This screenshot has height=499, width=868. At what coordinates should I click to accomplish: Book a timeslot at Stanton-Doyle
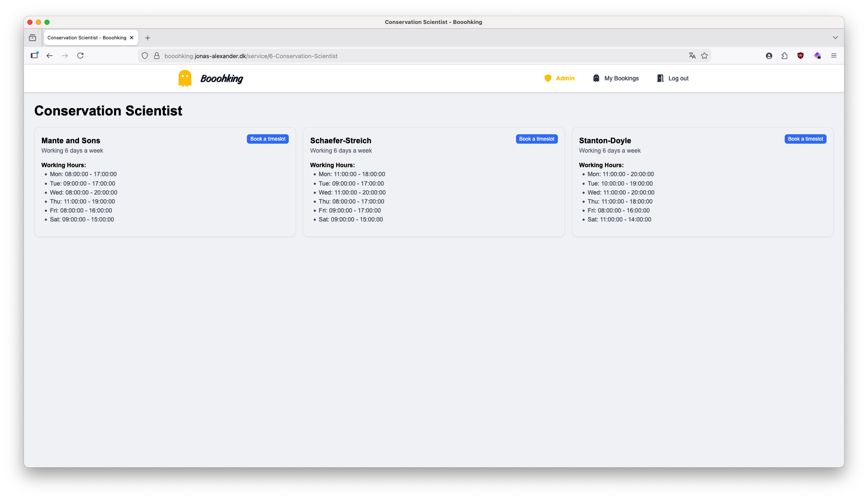coord(805,139)
